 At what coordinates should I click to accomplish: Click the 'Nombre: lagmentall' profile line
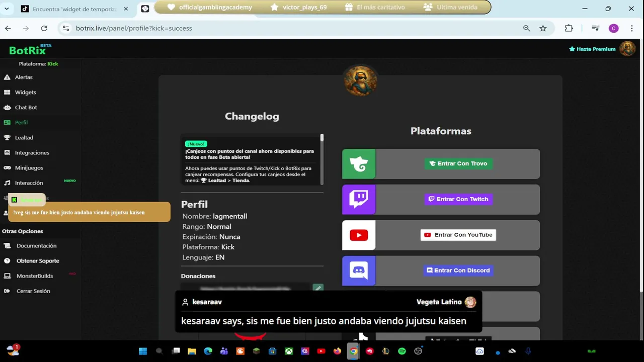[x=214, y=216]
